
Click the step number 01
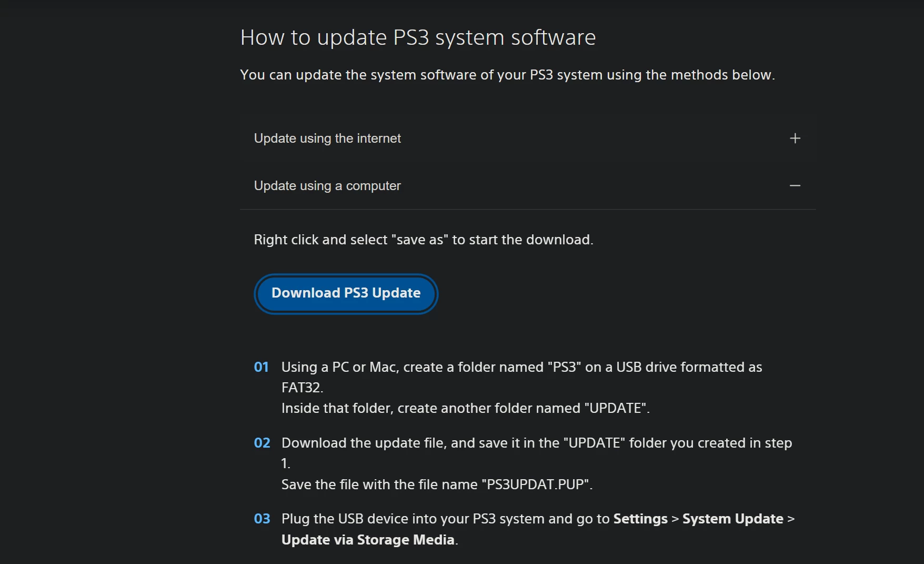tap(262, 367)
